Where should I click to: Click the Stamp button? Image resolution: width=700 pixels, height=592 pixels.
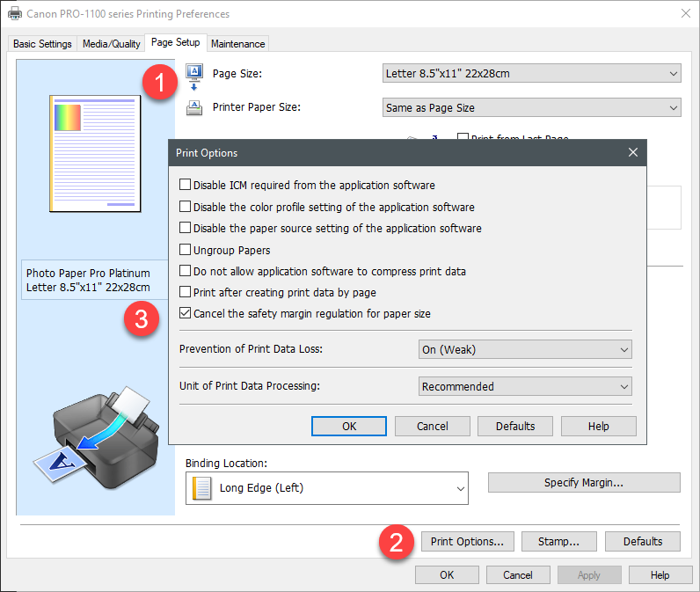pyautogui.click(x=558, y=541)
